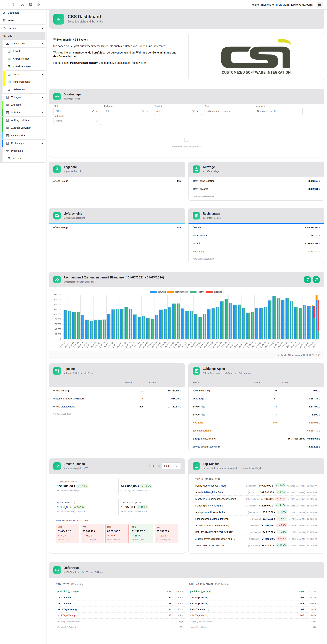Collapse the Artikel submenu chevron
The image size is (327, 644).
click(42, 51)
